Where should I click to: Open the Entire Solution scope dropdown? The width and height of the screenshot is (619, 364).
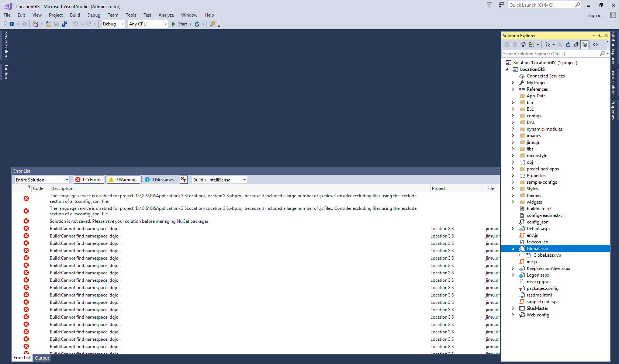point(42,180)
